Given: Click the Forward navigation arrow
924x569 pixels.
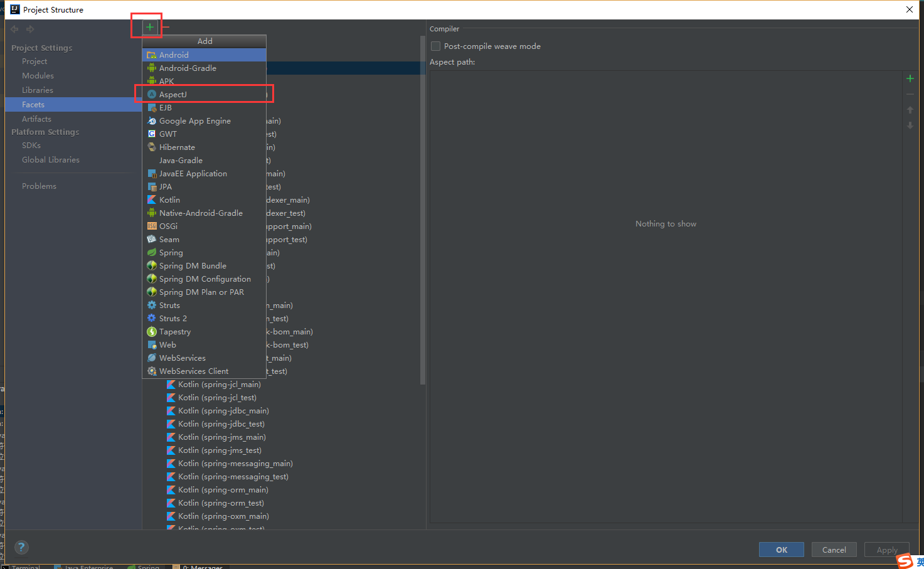Looking at the screenshot, I should click(x=30, y=29).
